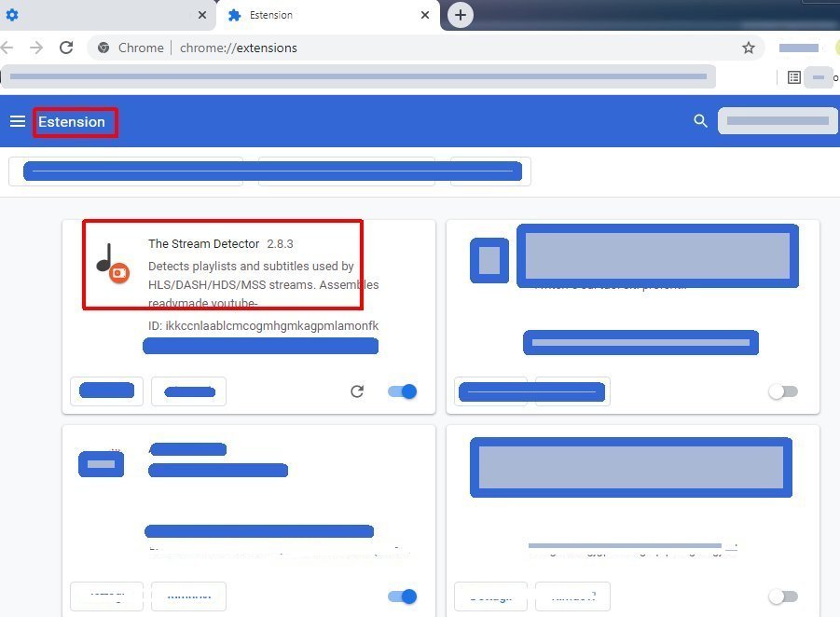The height and width of the screenshot is (617, 840).
Task: Click the second button on The Stream Detector card
Action: (x=188, y=391)
